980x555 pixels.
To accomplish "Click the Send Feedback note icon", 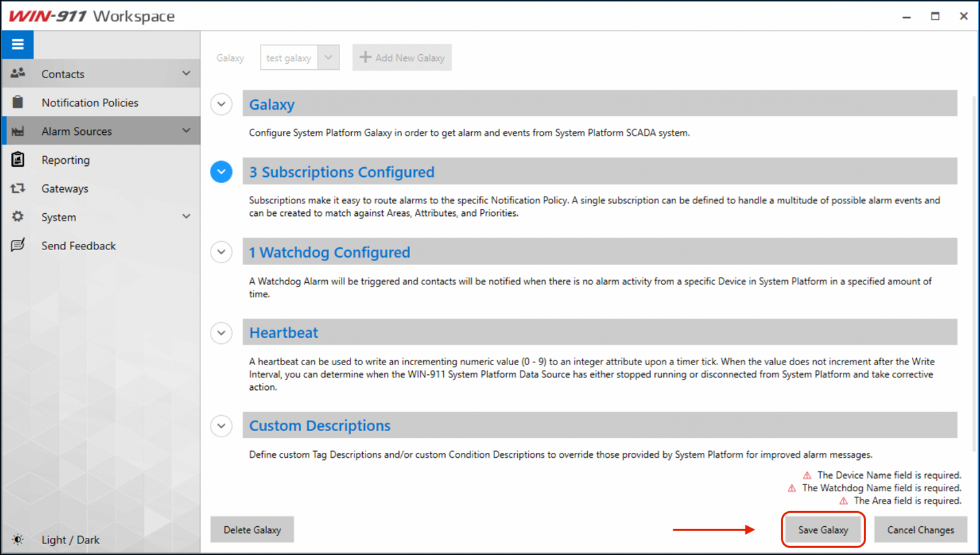I will [18, 245].
